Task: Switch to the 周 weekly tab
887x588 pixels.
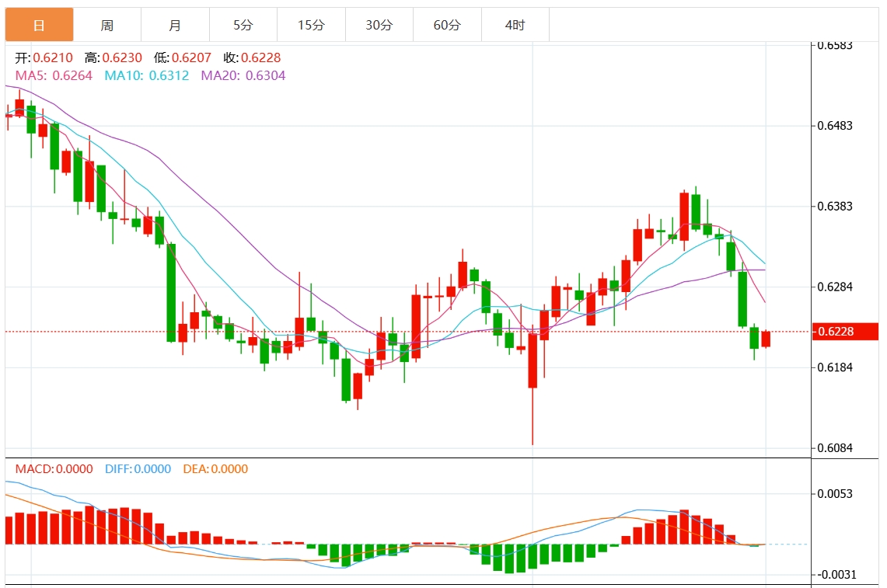Action: pyautogui.click(x=107, y=25)
